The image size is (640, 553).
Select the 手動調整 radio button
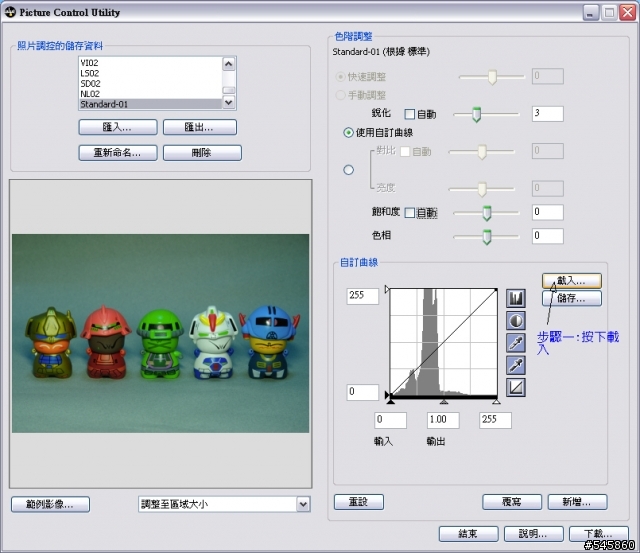point(340,95)
